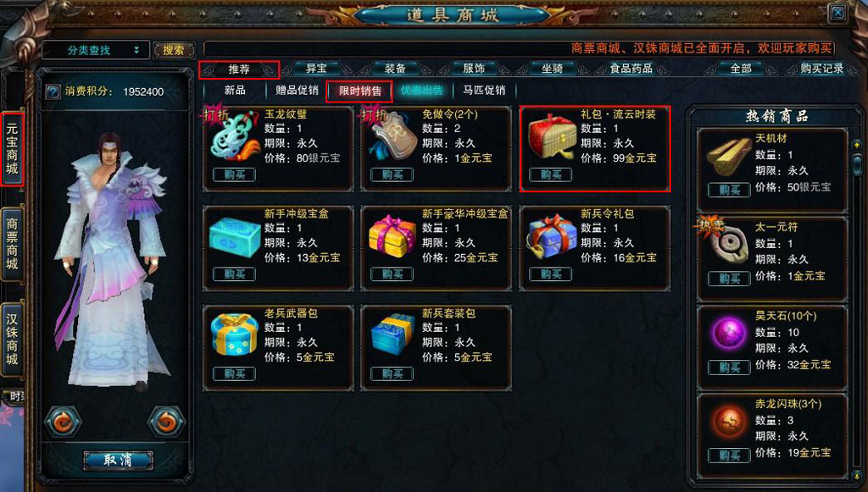The height and width of the screenshot is (492, 868).
Task: Open the 分类查找 category dropdown
Action: [x=96, y=50]
